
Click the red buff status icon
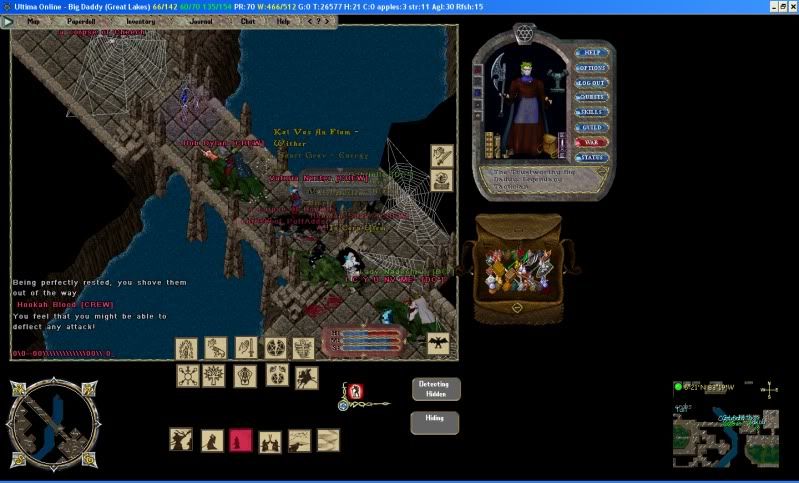(x=356, y=391)
